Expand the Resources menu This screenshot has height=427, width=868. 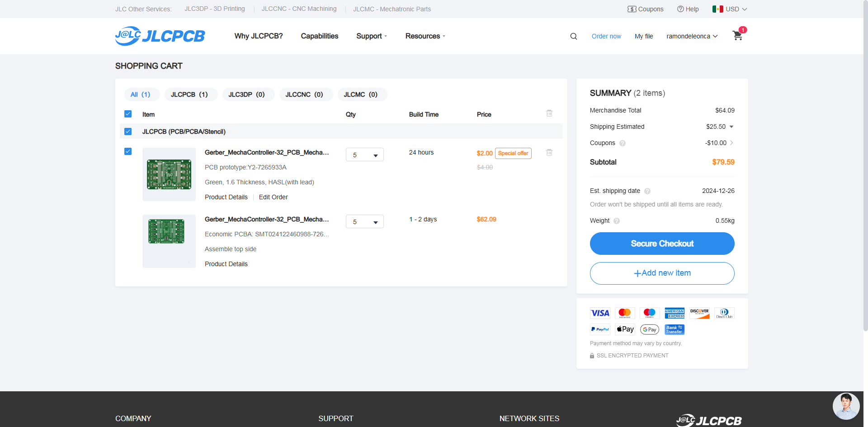click(x=425, y=36)
